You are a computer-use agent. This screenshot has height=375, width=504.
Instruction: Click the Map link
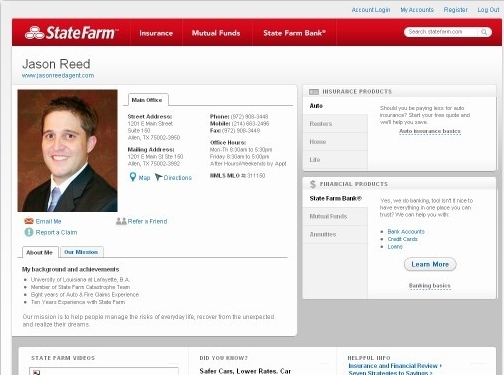[x=144, y=178]
